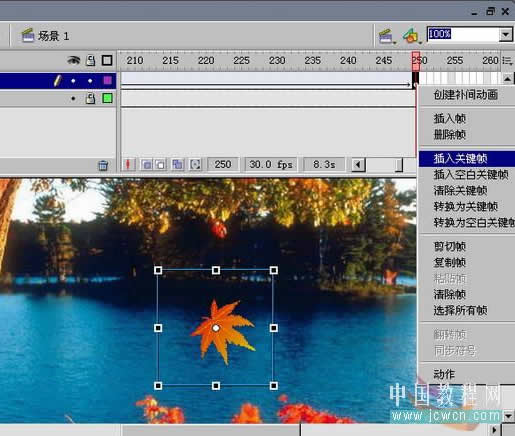Click the stage vertical scroll down arrow
Viewport: 515px width, 436px height.
508,416
